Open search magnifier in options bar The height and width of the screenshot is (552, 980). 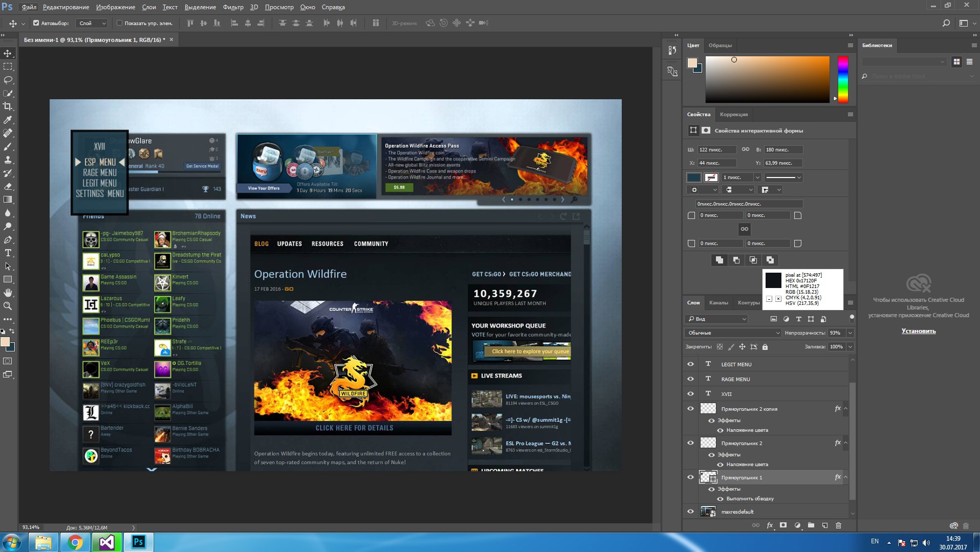946,23
